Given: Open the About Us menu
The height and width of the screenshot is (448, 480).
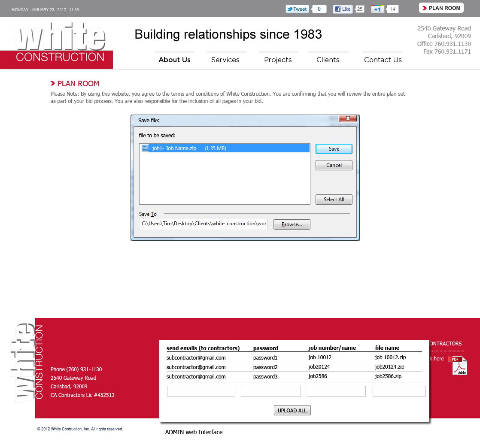Looking at the screenshot, I should click(x=174, y=60).
